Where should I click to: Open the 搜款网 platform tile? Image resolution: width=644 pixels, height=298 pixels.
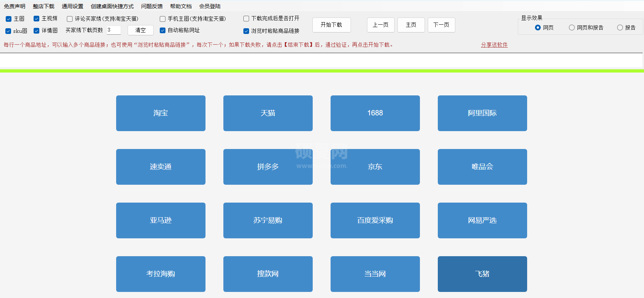[268, 274]
